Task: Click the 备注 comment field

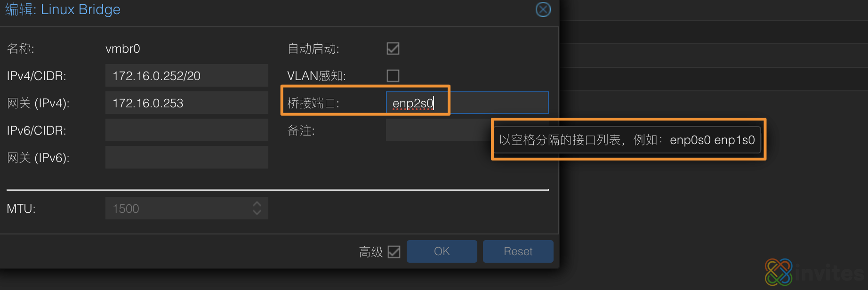Action: [438, 130]
